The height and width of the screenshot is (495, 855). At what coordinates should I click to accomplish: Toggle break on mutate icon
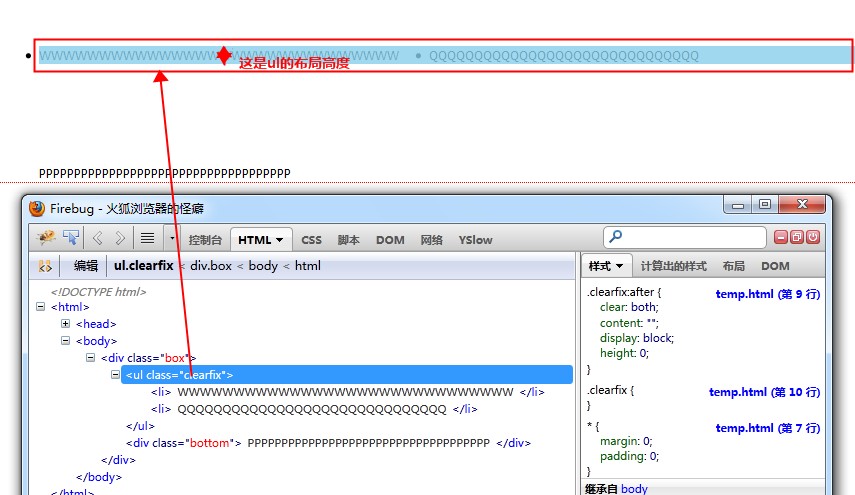[45, 267]
